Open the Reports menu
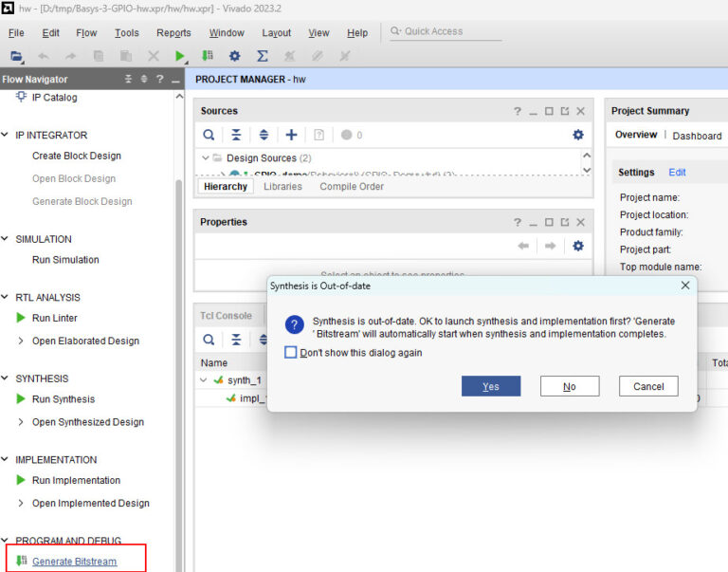Viewport: 728px width, 572px height. (173, 32)
